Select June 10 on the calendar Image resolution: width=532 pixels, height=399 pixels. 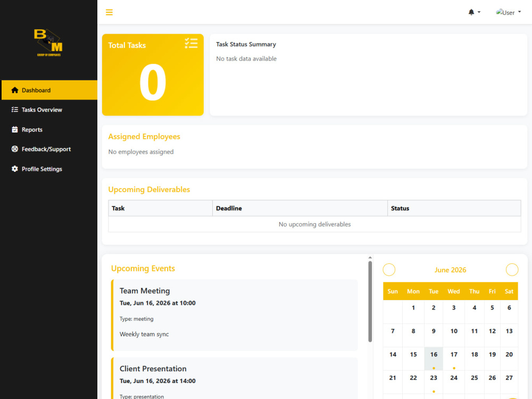click(454, 335)
